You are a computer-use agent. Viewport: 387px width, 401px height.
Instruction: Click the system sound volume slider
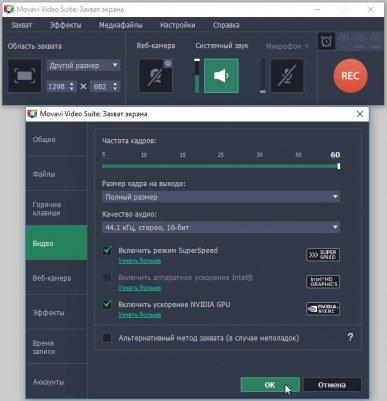pos(197,76)
